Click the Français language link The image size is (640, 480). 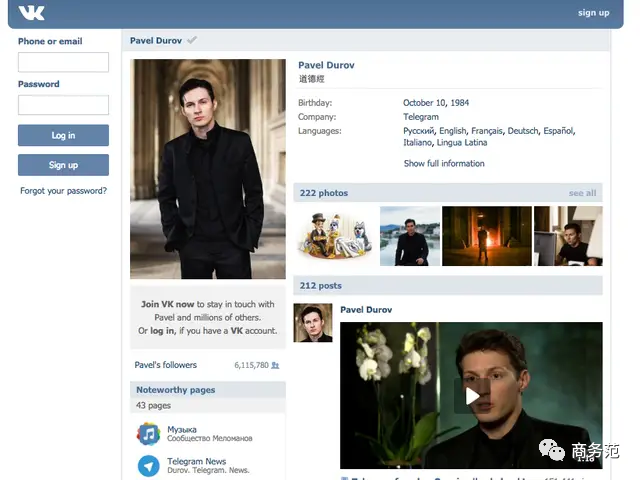tap(487, 131)
